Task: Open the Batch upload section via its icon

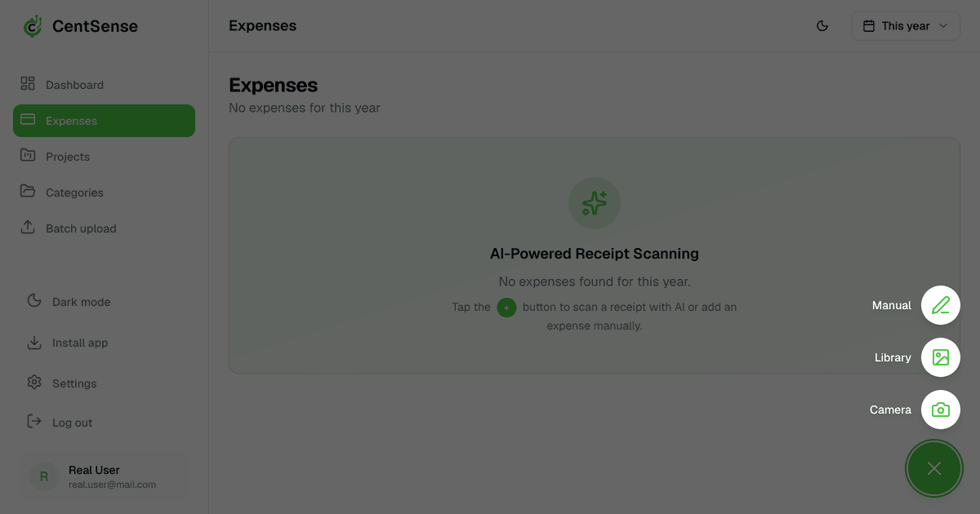Action: point(28,228)
